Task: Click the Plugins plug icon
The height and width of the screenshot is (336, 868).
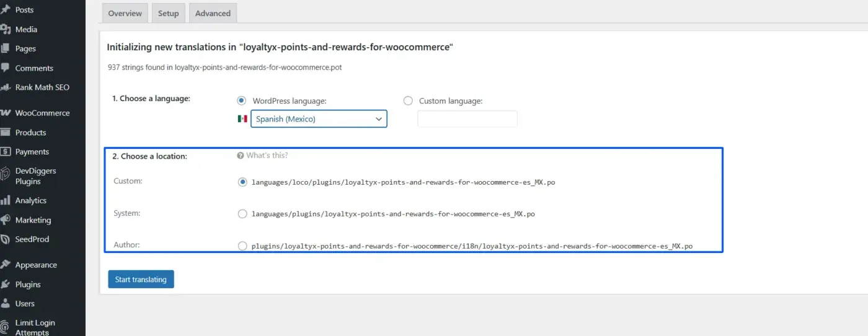Action: [x=5, y=284]
